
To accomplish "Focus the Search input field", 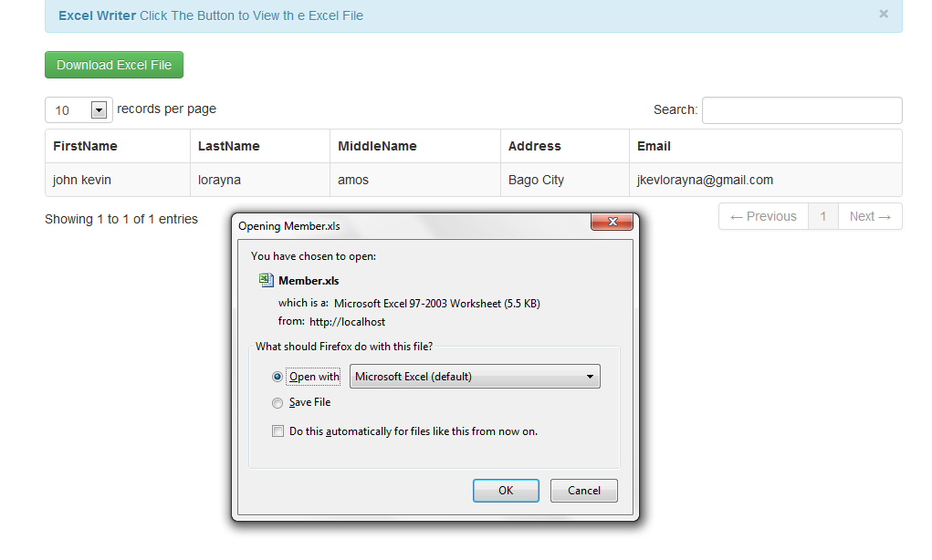I will tap(801, 110).
